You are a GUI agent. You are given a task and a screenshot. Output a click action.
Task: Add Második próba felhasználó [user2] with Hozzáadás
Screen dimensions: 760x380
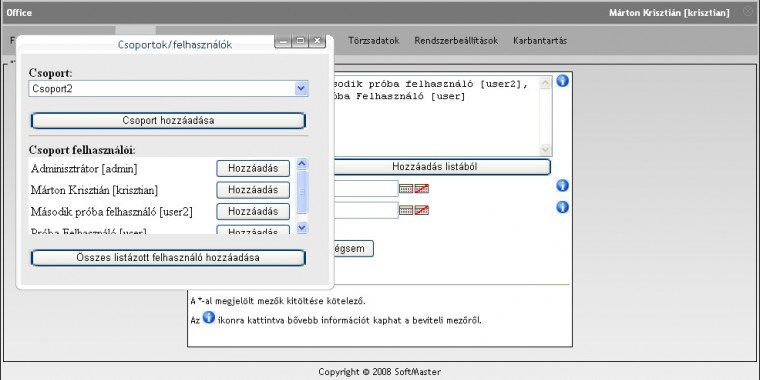click(253, 211)
